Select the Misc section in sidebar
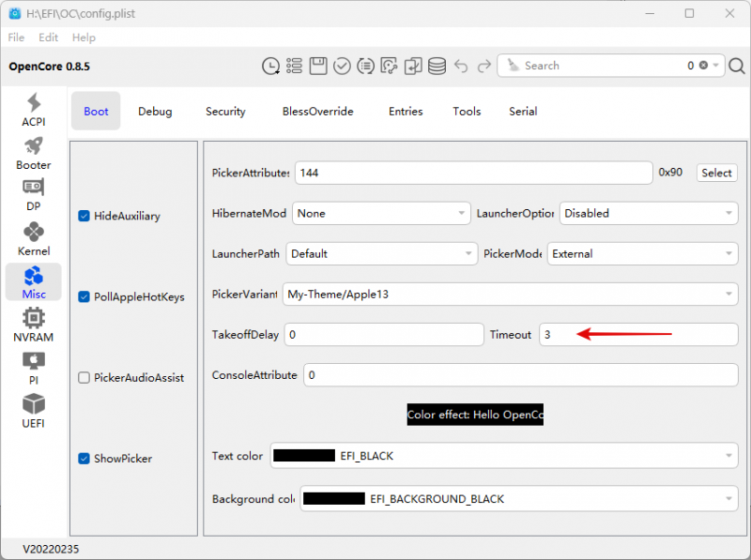 [34, 282]
